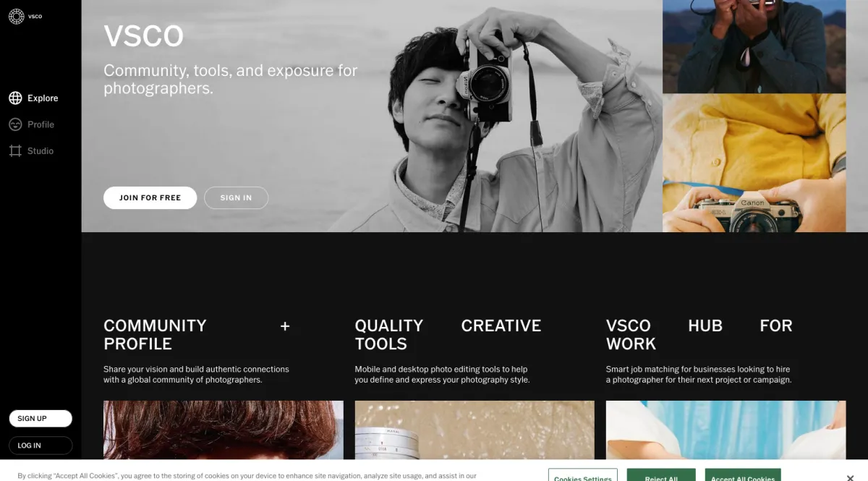The height and width of the screenshot is (481, 868).
Task: Click the 'VSCO' hero title
Action: point(143,36)
